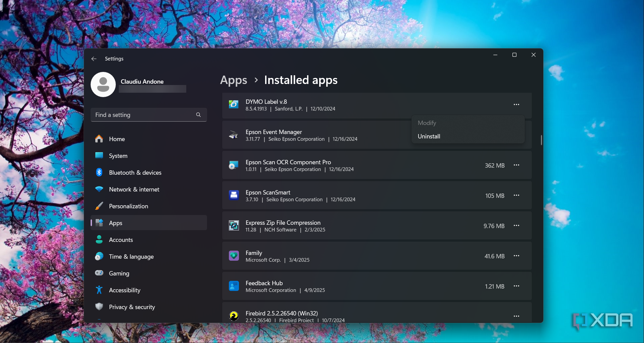Click the Firebird app icon

[234, 316]
